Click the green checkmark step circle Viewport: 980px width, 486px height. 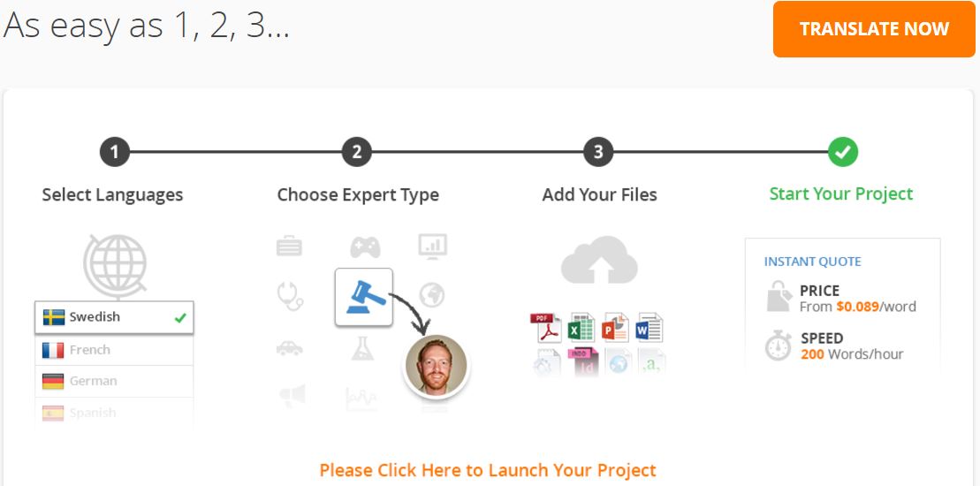pos(842,152)
